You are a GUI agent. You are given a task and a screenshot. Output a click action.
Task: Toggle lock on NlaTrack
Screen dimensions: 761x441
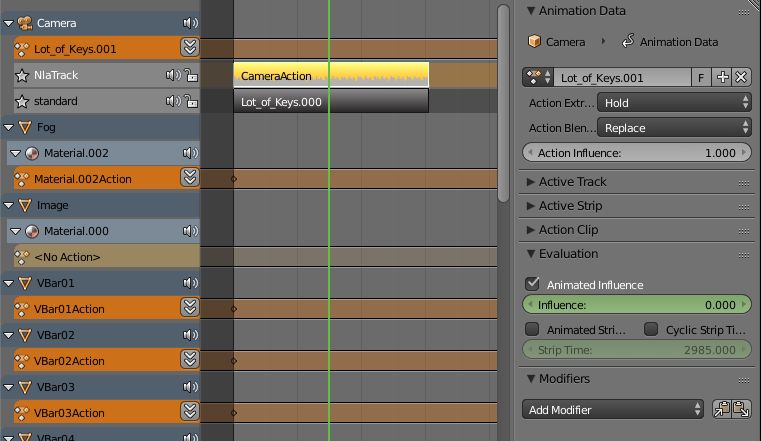pyautogui.click(x=192, y=75)
